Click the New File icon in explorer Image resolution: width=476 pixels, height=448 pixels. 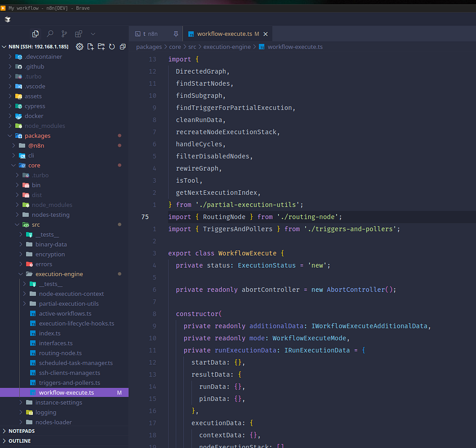(90, 47)
